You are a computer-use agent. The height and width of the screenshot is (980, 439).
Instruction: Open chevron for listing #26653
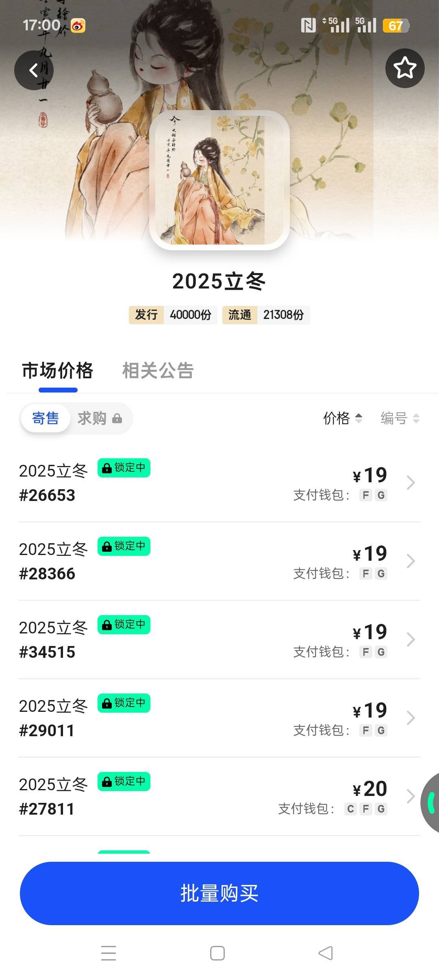pyautogui.click(x=411, y=483)
